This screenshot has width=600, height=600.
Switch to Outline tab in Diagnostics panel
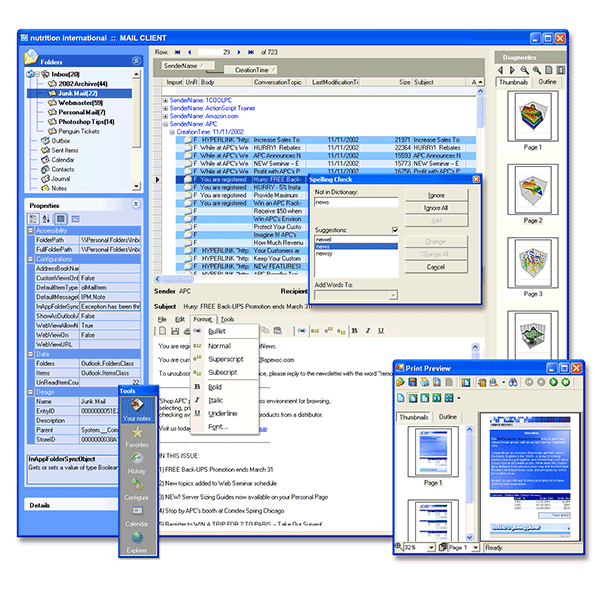click(x=547, y=82)
